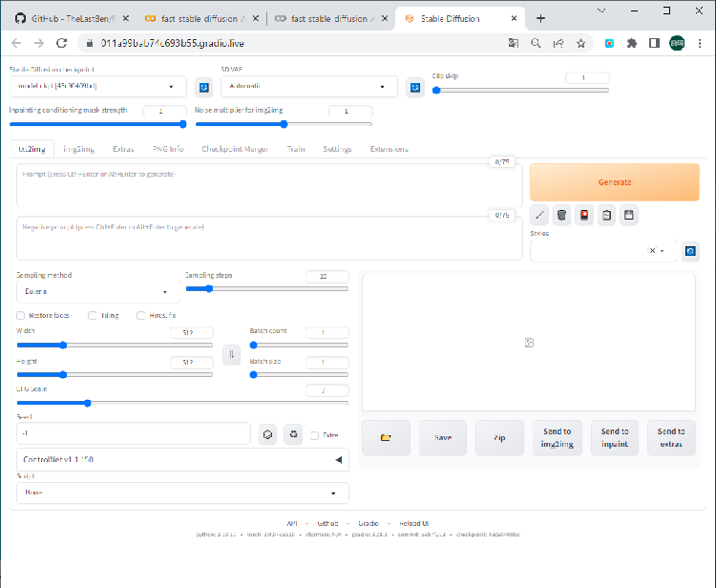
Task: Open the Script dropdown
Action: tap(182, 493)
